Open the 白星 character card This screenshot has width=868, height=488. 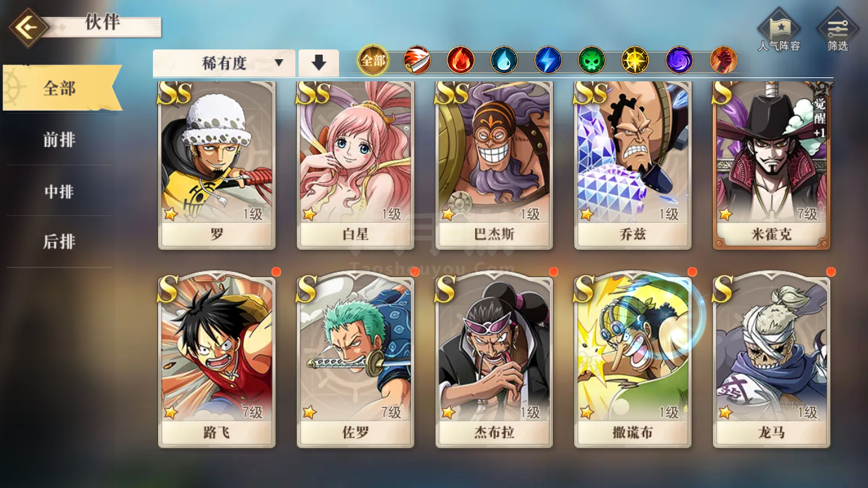(355, 165)
